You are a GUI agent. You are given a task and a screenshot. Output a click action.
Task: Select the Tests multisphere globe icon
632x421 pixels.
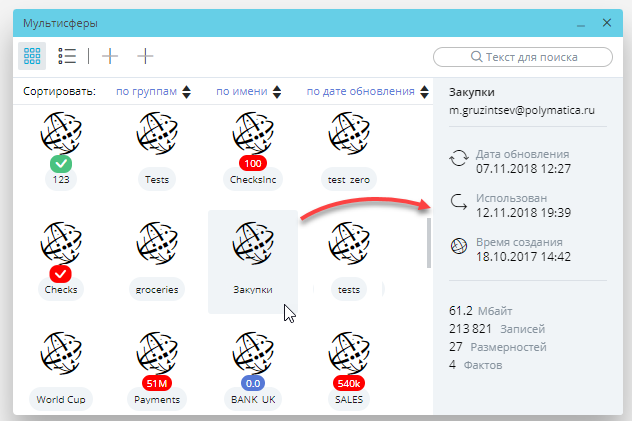tap(157, 133)
